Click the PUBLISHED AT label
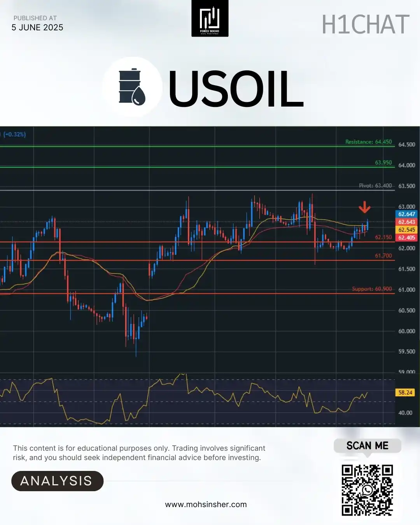 pos(35,18)
